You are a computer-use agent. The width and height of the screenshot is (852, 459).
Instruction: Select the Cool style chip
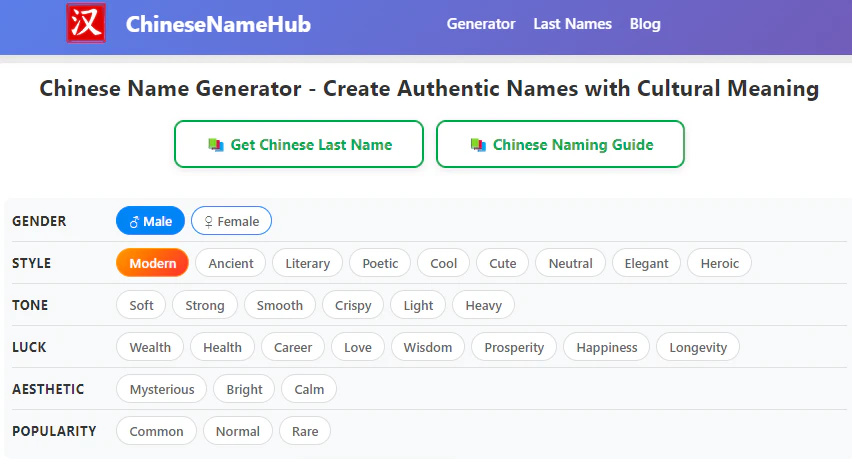pos(443,263)
